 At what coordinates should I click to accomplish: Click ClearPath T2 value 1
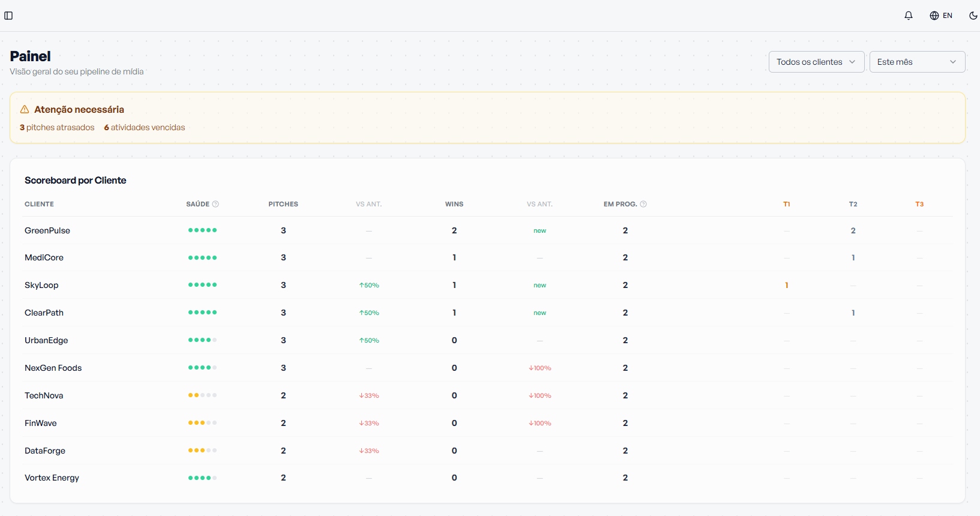(x=853, y=313)
